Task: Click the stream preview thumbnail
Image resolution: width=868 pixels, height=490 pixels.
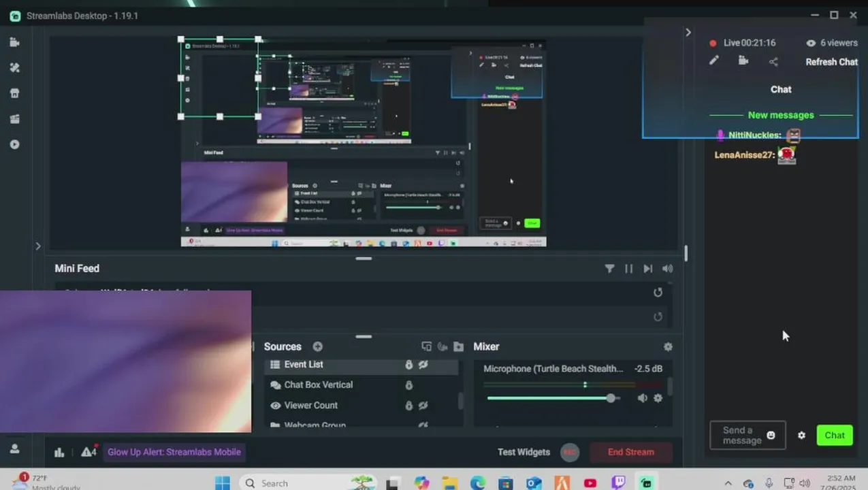Action: point(364,142)
